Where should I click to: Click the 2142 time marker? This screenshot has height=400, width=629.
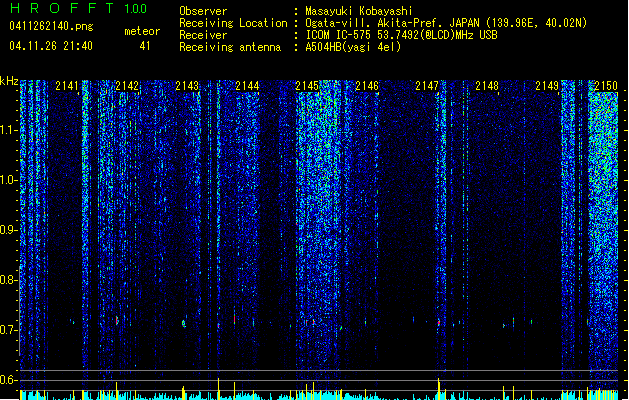tap(127, 86)
